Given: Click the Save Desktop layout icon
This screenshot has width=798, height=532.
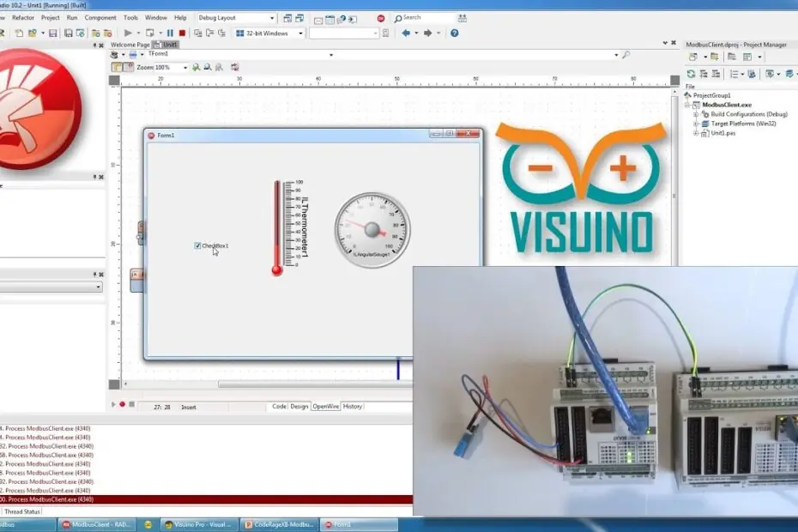Looking at the screenshot, I should click(x=287, y=18).
